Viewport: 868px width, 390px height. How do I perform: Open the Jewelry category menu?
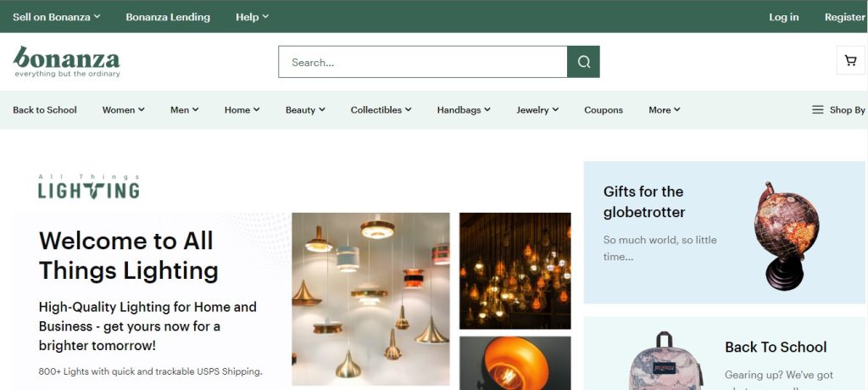[x=537, y=109]
